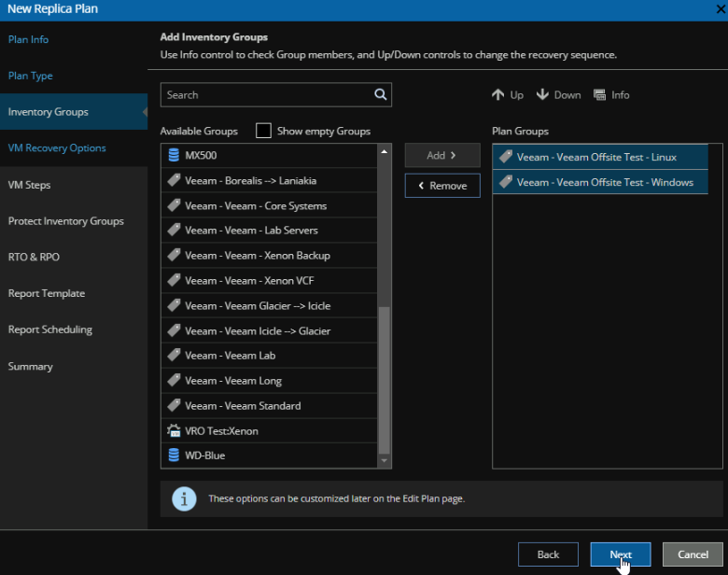Open the VM Steps step
This screenshot has height=575, width=728.
click(x=29, y=185)
